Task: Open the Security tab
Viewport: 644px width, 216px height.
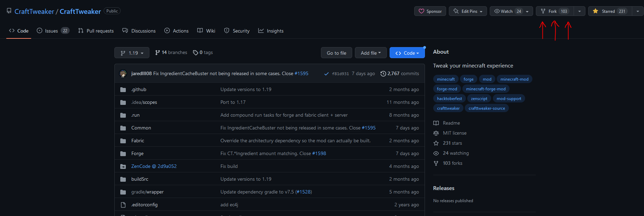Action: [x=237, y=31]
